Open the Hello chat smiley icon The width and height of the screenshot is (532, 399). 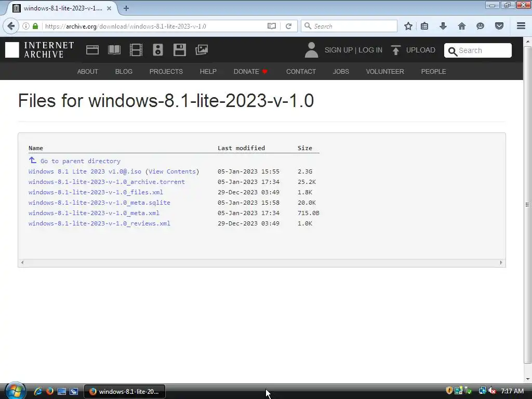[480, 26]
